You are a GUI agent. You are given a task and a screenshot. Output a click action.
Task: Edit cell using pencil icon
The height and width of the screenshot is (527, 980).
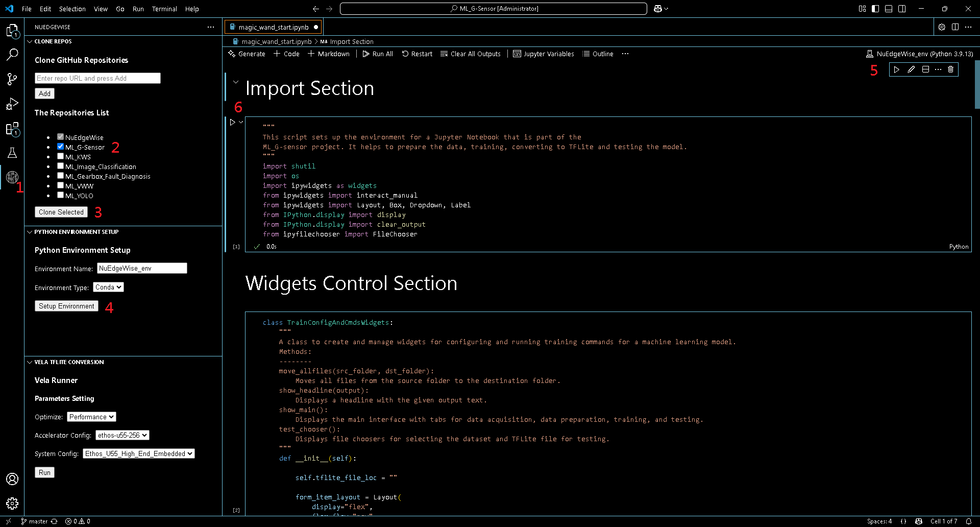tap(911, 69)
